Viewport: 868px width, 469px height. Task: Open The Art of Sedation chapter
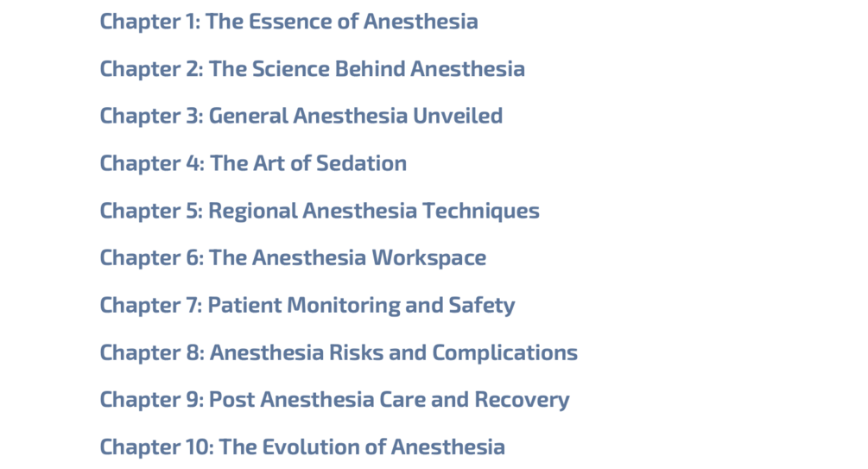tap(253, 163)
